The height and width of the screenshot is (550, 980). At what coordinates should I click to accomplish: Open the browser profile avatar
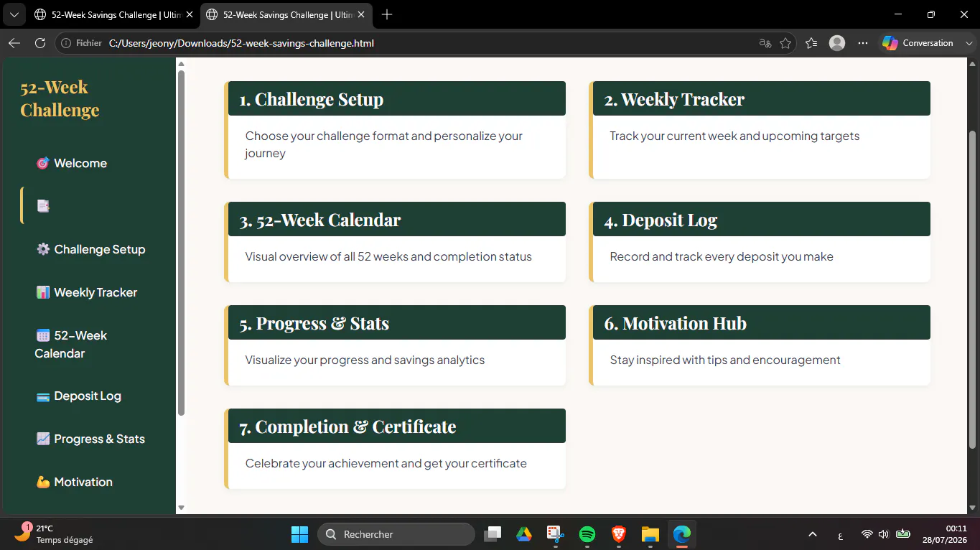(x=837, y=43)
